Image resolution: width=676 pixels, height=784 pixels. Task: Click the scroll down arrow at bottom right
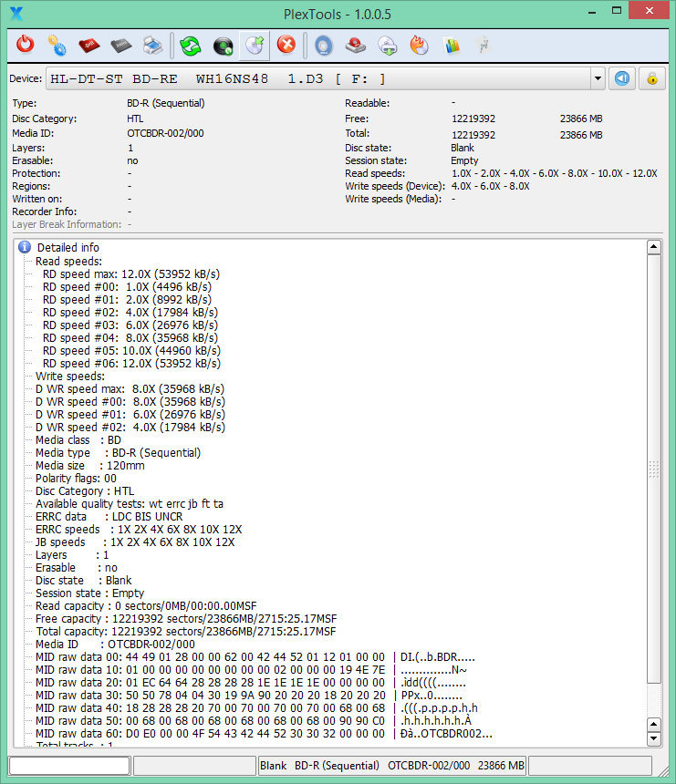(x=653, y=738)
